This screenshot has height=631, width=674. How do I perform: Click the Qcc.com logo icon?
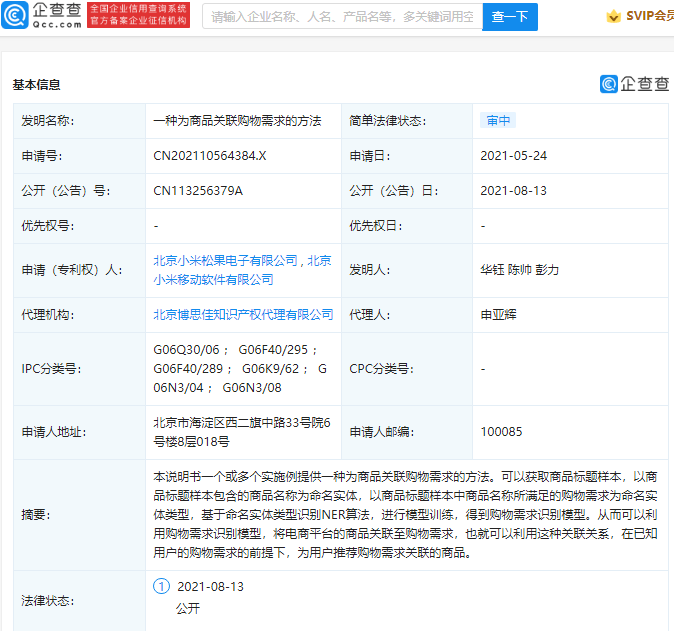15,15
